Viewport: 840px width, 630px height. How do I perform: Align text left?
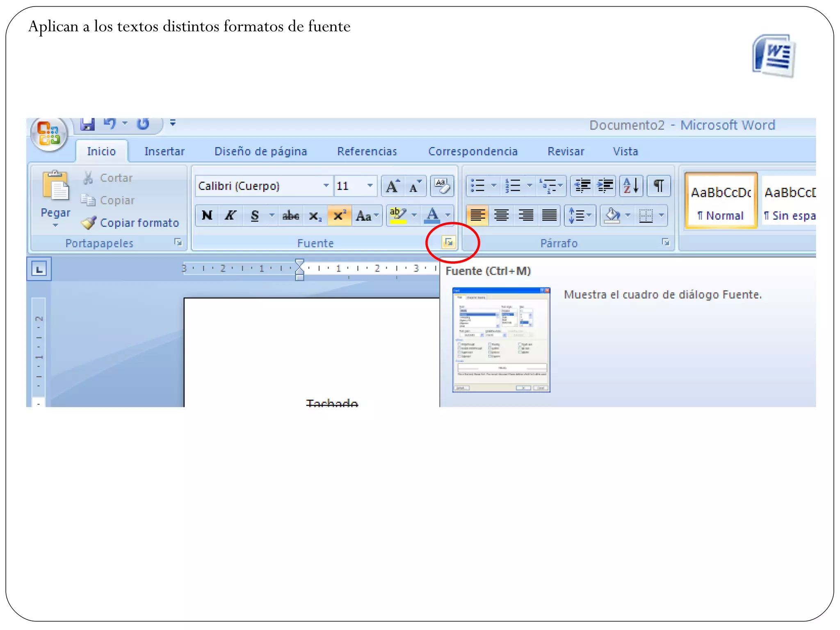pyautogui.click(x=477, y=215)
